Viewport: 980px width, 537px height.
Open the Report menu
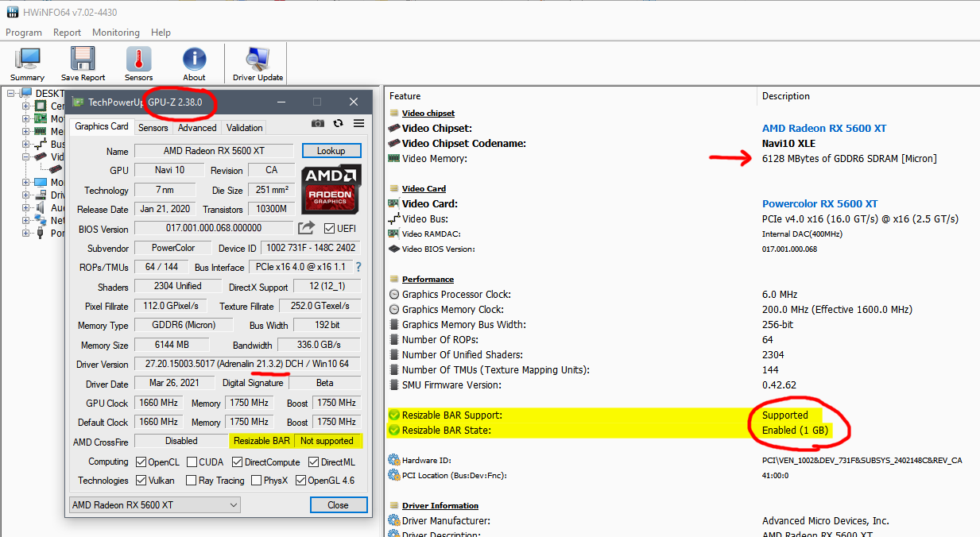(x=67, y=33)
